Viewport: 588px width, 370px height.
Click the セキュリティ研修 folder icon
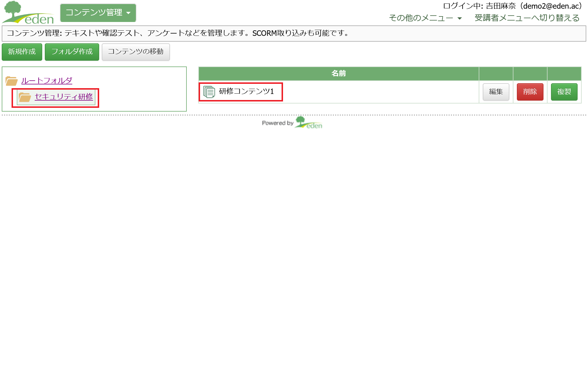click(x=25, y=97)
